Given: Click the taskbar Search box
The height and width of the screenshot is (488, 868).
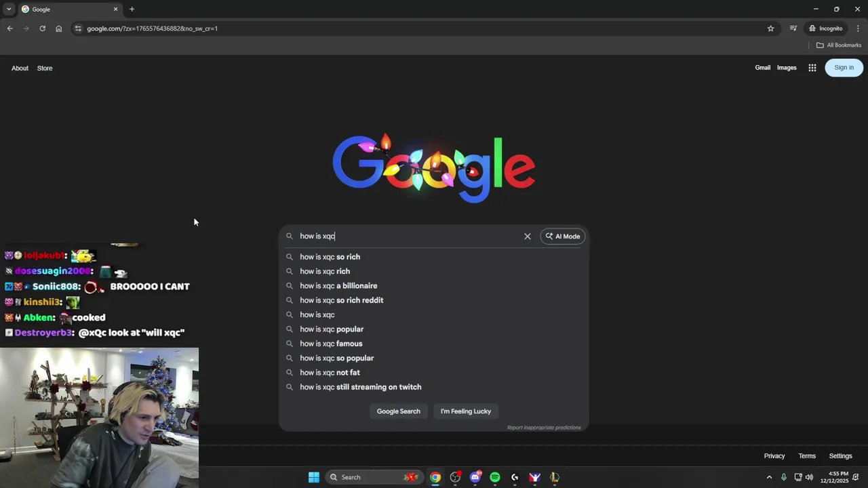Looking at the screenshot, I should pyautogui.click(x=374, y=477).
